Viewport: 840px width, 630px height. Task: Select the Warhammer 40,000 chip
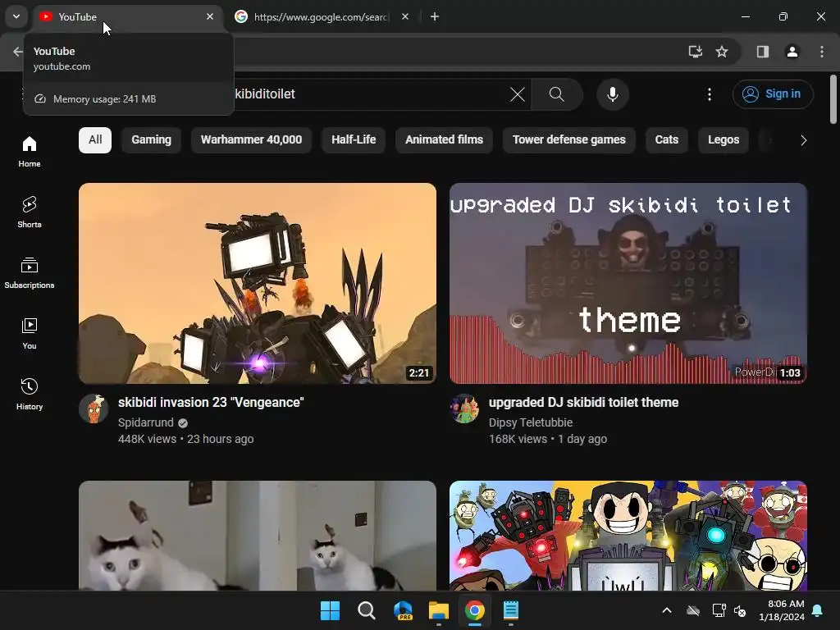(x=251, y=139)
